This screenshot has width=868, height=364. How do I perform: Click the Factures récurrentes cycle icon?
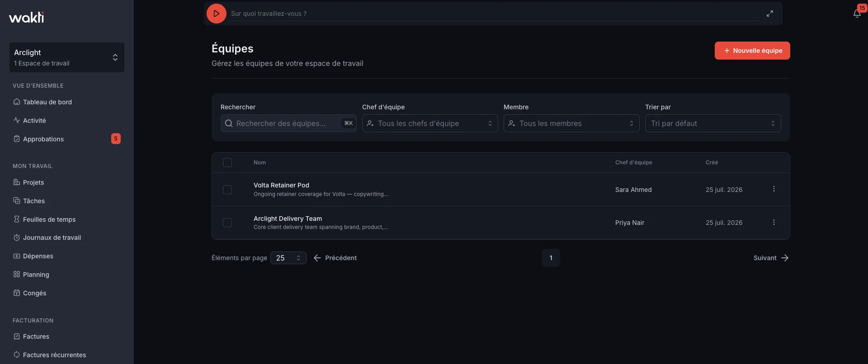click(17, 355)
